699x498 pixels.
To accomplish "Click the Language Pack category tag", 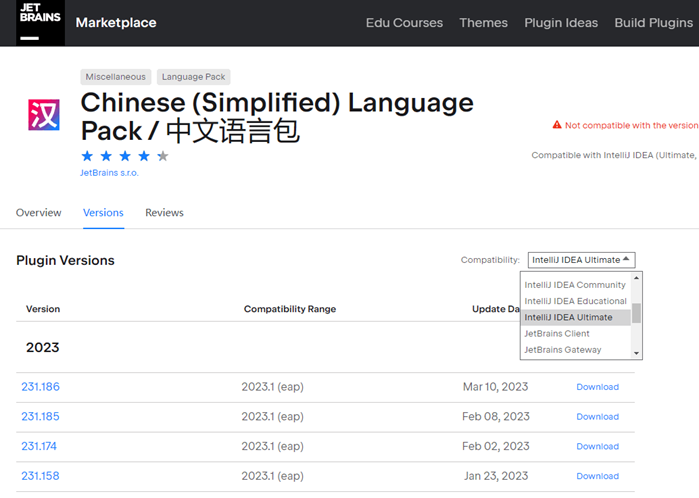I will pyautogui.click(x=193, y=77).
